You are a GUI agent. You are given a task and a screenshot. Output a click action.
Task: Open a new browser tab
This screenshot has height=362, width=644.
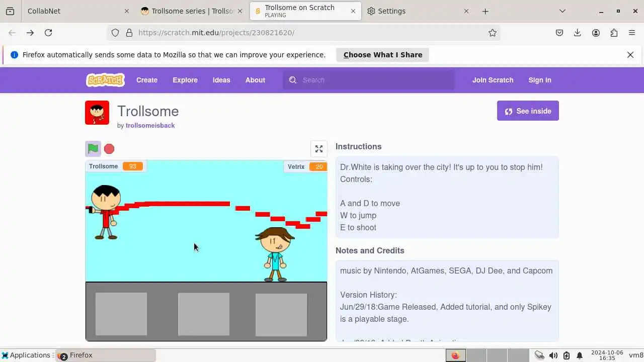pos(485,11)
